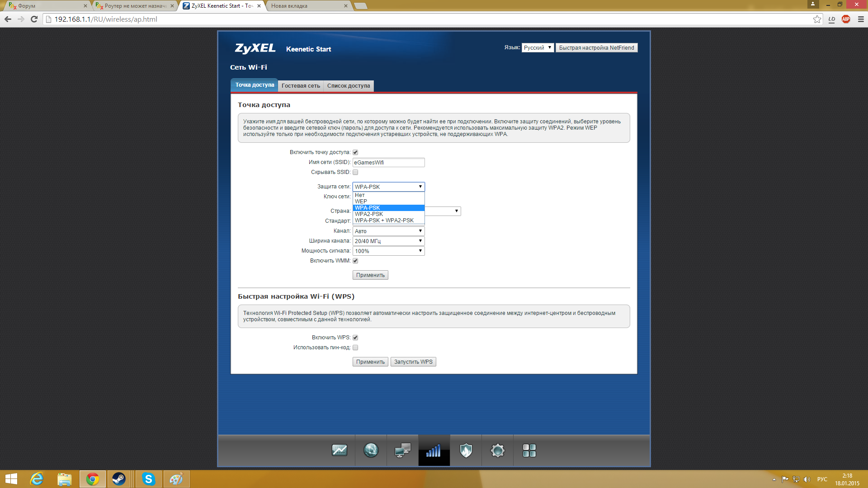Open the Windows Start button
868x488 pixels.
click(11, 479)
